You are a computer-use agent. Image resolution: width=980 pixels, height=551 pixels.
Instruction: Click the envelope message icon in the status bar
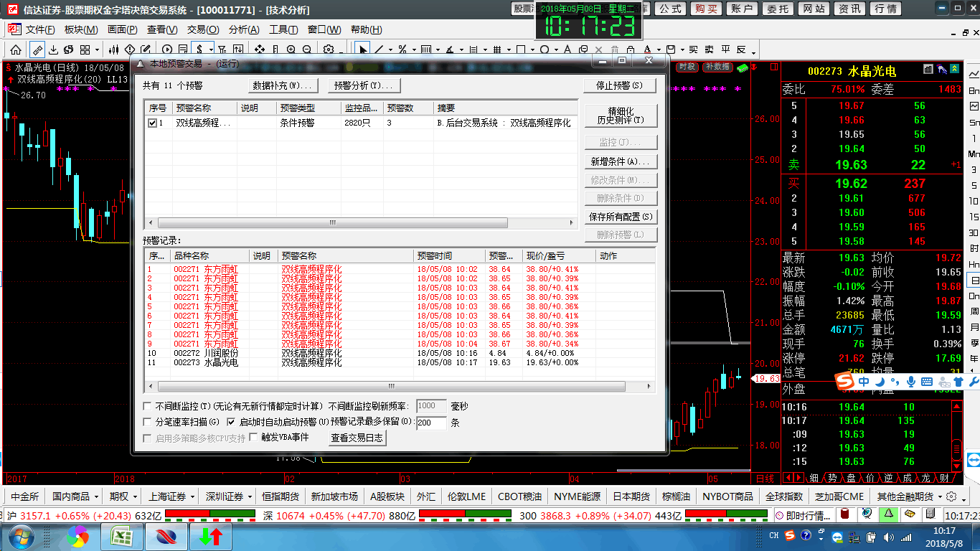tap(910, 514)
